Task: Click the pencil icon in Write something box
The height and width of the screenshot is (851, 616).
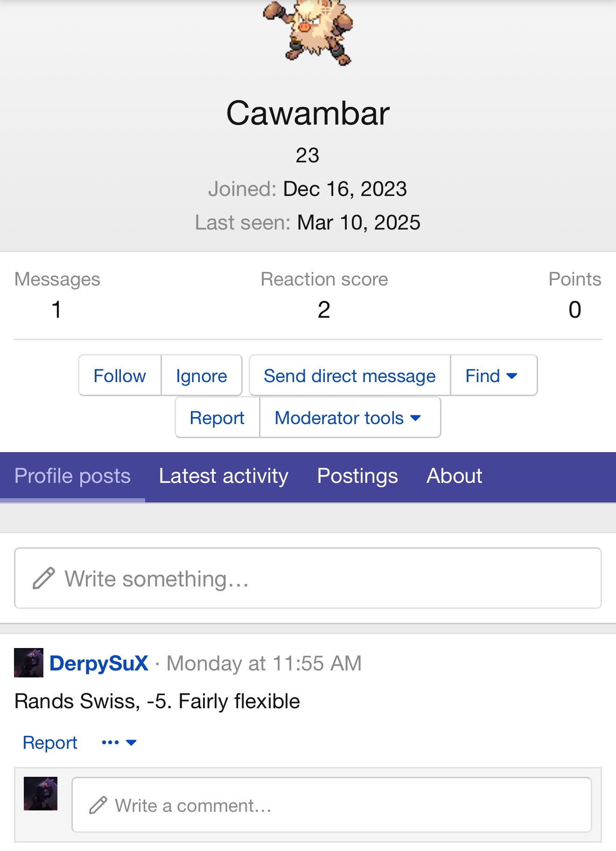Action: tap(44, 579)
